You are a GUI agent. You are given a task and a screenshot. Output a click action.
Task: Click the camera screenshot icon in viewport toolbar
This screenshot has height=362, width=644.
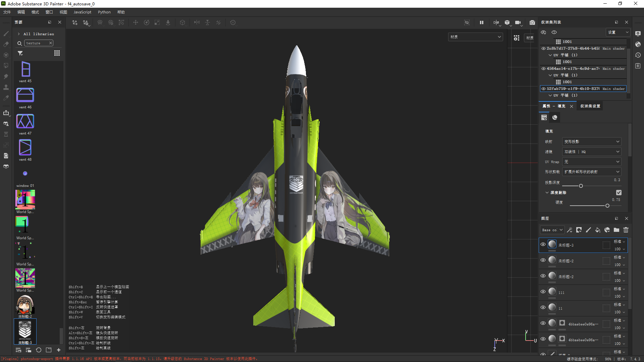532,22
